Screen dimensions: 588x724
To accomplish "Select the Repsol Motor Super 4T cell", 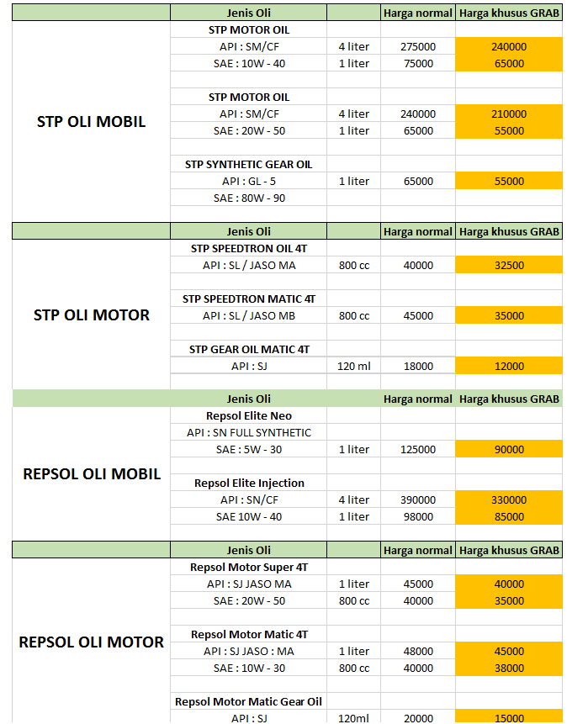I will (248, 567).
